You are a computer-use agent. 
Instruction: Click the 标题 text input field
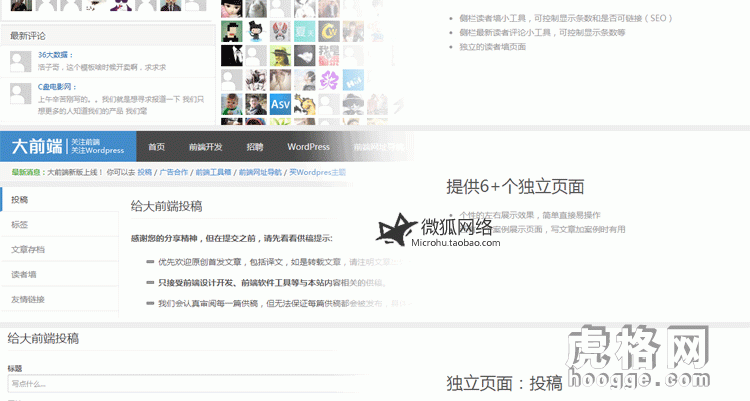[170, 384]
